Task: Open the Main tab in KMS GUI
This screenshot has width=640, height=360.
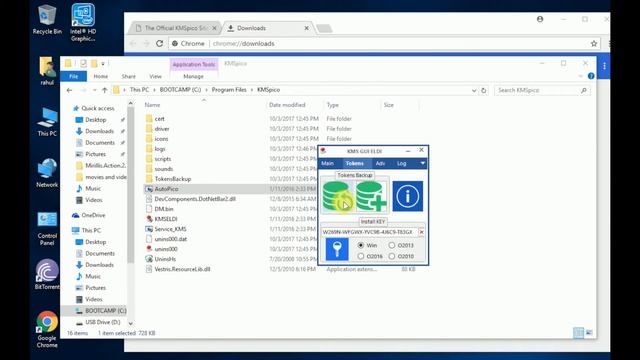Action: tap(327, 163)
